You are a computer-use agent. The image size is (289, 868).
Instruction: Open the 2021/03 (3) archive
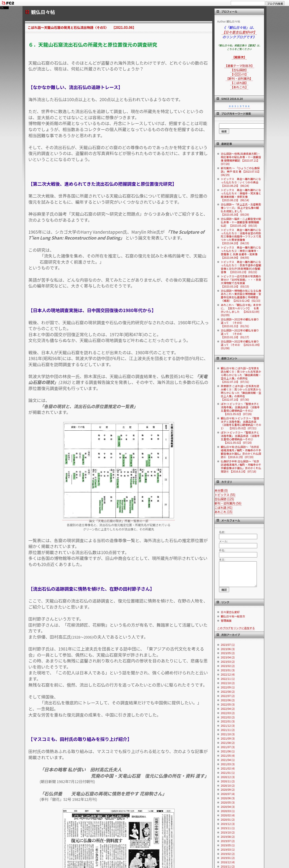pyautogui.click(x=227, y=764)
